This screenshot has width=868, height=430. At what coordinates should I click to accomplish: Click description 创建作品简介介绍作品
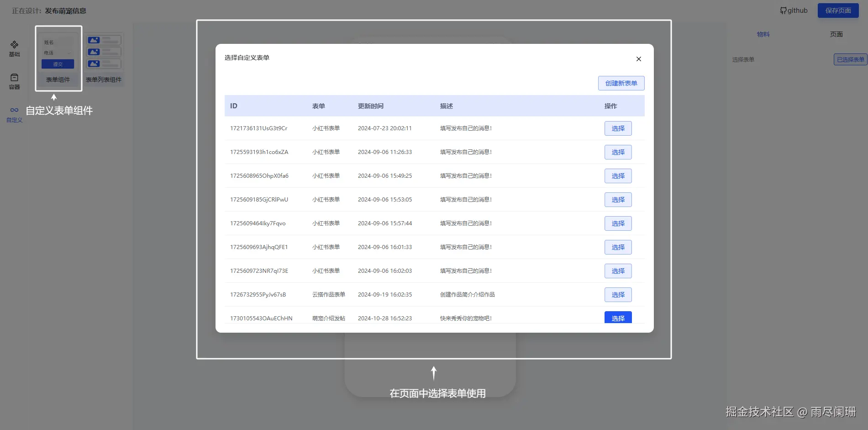(468, 295)
